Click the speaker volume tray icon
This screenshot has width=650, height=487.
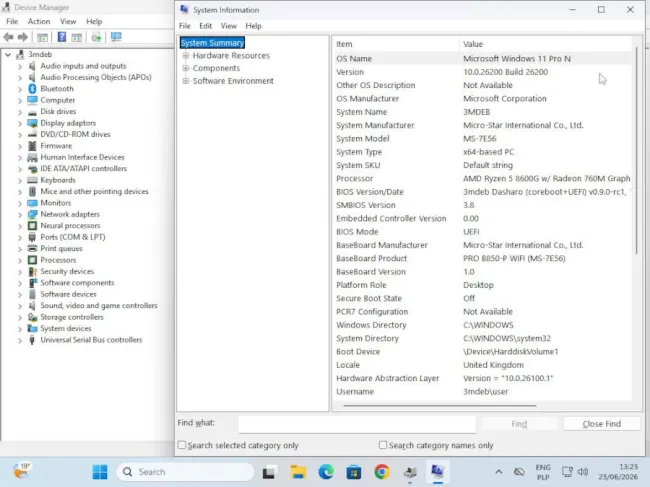click(583, 472)
